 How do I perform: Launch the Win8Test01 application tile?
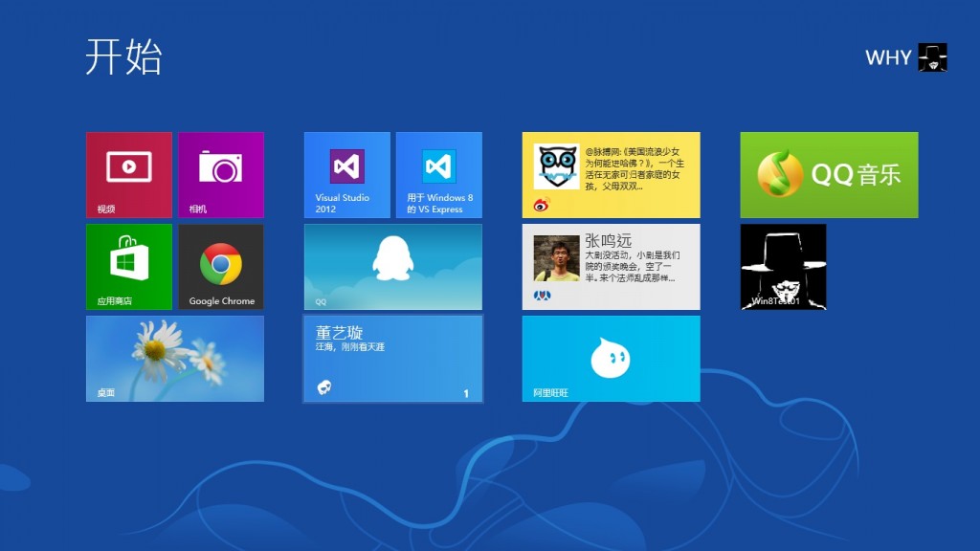point(783,266)
